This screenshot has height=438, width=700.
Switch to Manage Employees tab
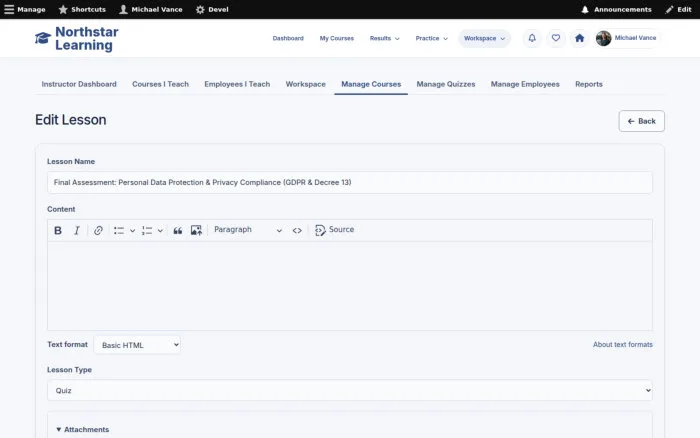[525, 84]
